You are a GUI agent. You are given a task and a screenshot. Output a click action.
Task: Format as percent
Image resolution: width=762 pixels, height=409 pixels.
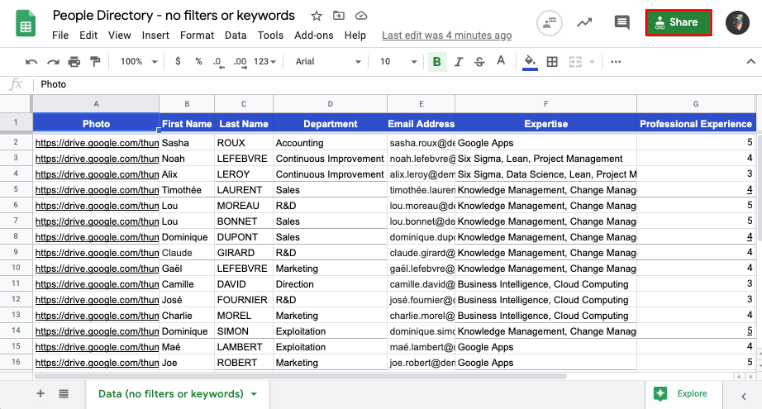(x=198, y=62)
